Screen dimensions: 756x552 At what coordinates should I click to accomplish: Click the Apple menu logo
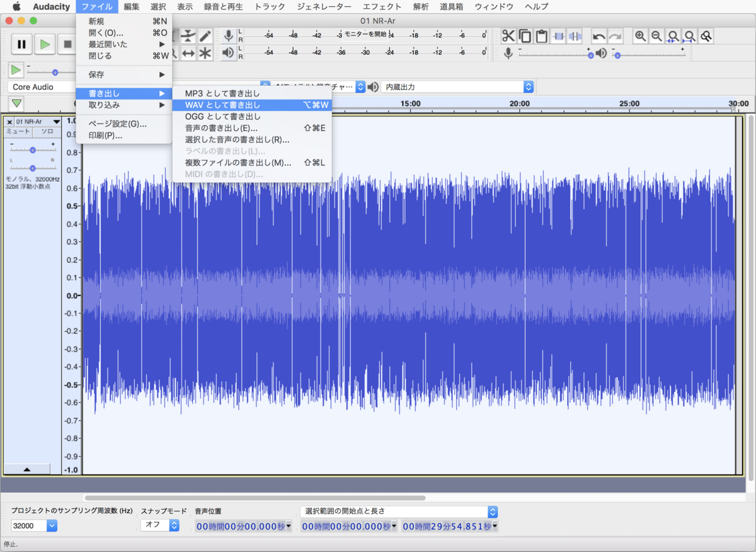(x=17, y=7)
